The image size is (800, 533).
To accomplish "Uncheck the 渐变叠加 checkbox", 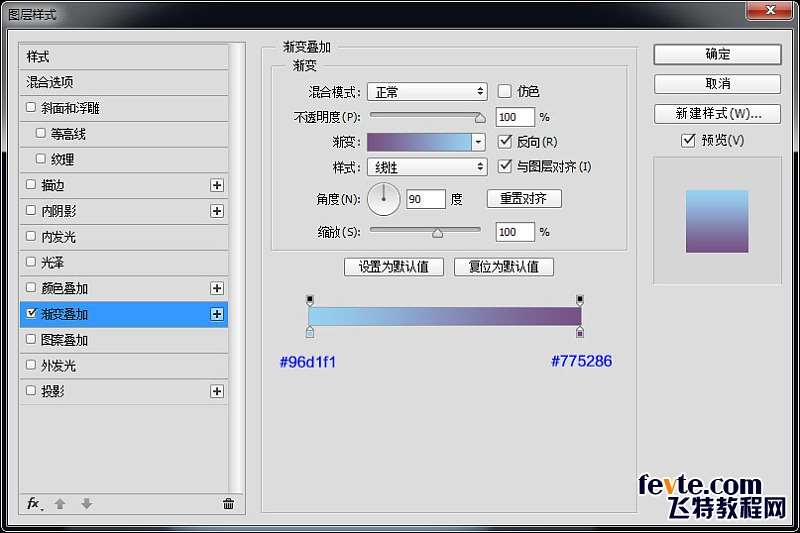I will click(x=31, y=313).
